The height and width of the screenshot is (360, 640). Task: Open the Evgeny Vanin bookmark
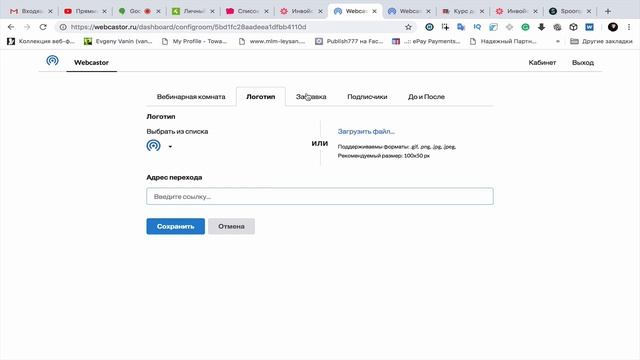coord(118,41)
